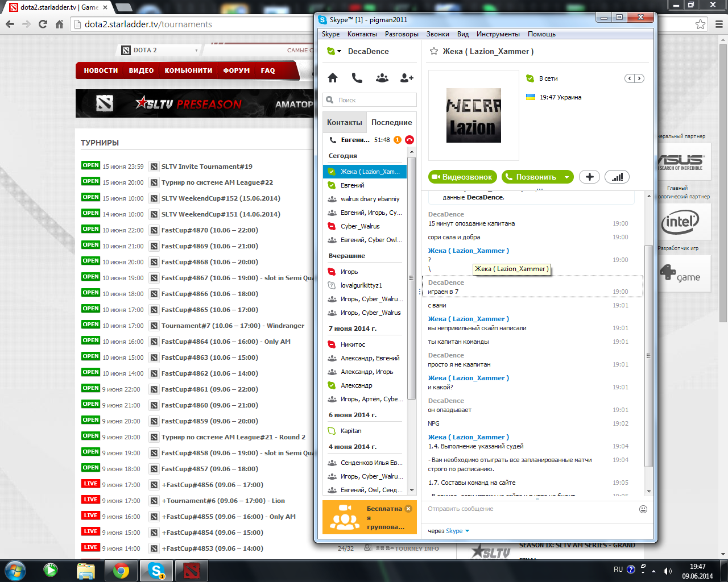Go to Skype Home view
728x582 pixels.
[333, 78]
